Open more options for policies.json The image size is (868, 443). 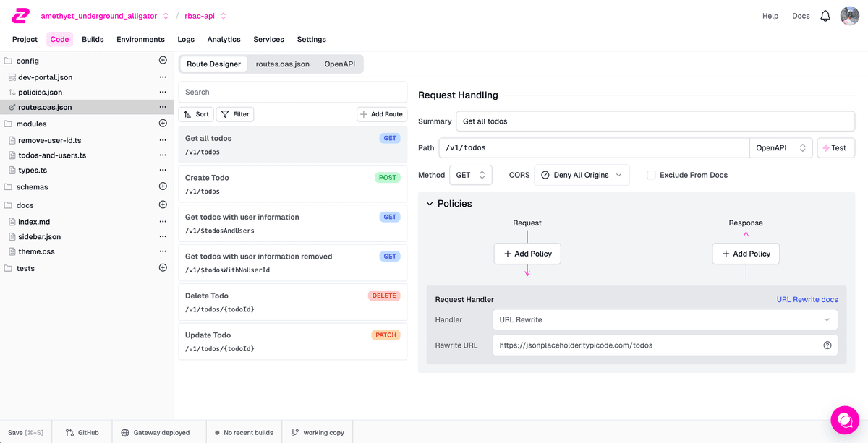pos(163,93)
